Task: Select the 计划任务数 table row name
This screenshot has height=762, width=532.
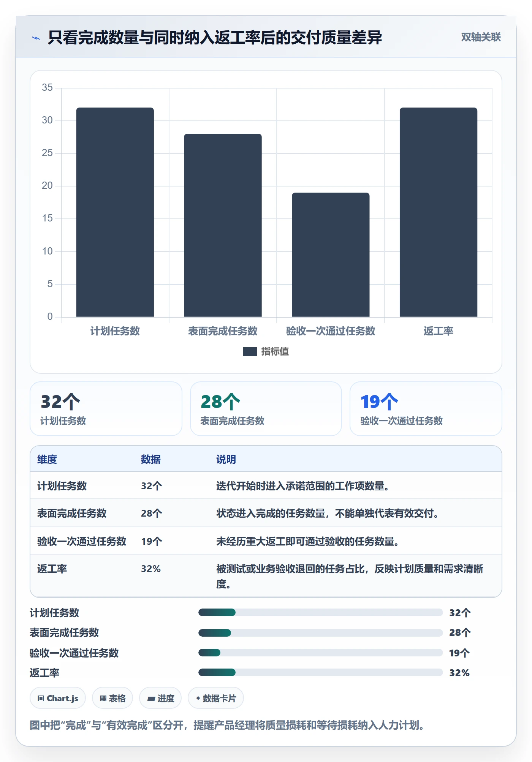Action: tap(62, 486)
